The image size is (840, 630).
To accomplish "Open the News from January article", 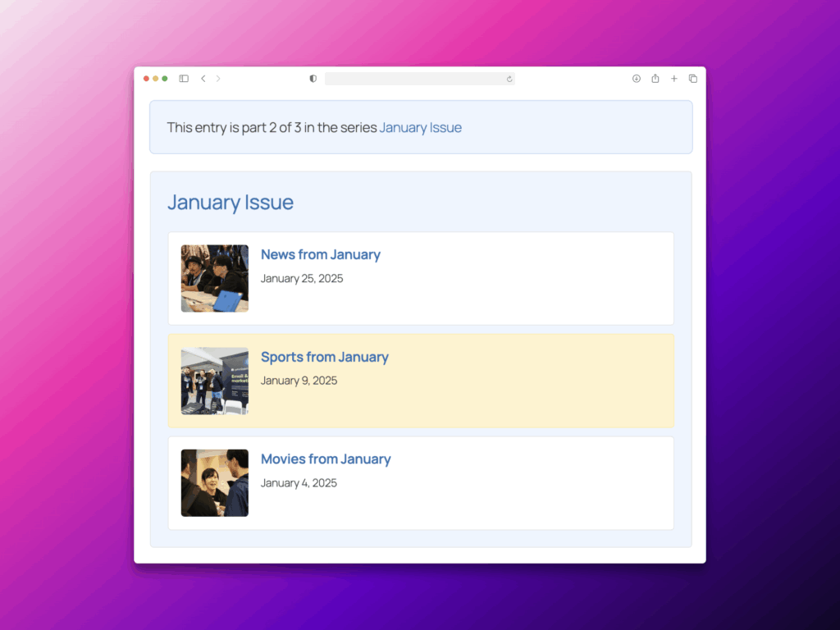I will tap(320, 255).
